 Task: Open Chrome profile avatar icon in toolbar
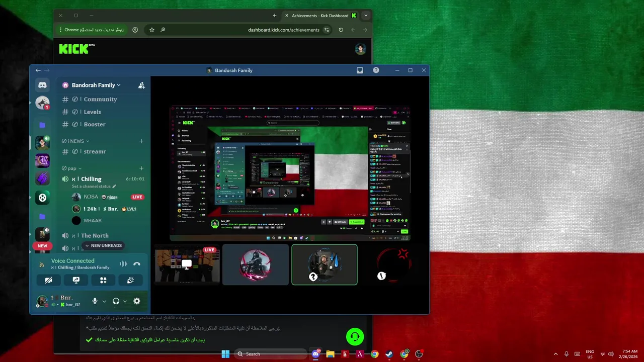coord(135,30)
